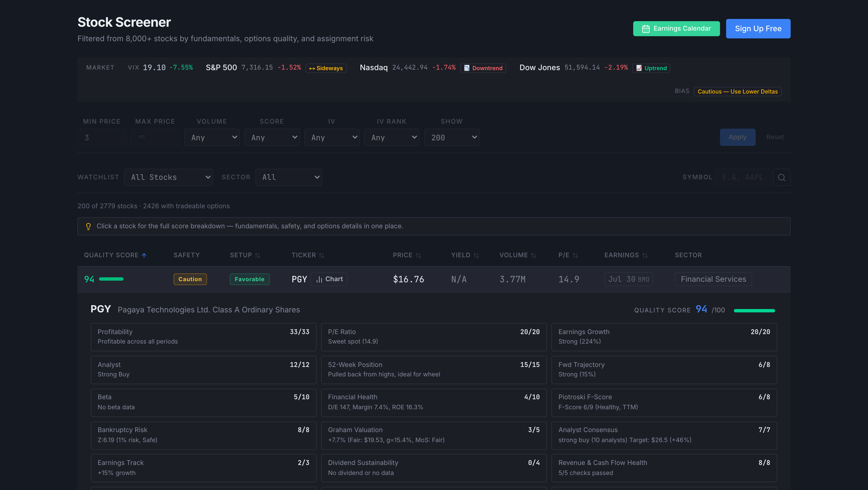Image resolution: width=868 pixels, height=490 pixels.
Task: Click the Favorable setup badge
Action: pyautogui.click(x=250, y=279)
